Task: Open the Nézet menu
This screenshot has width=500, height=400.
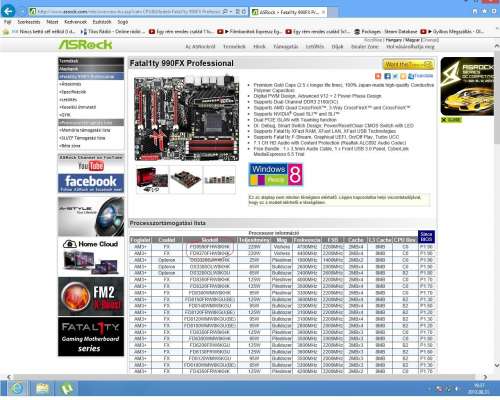Action: 52,22
